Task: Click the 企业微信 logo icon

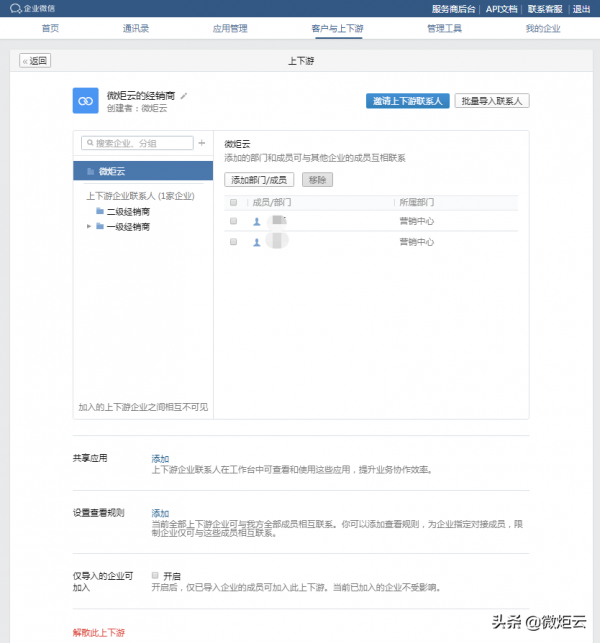Action: 15,8
